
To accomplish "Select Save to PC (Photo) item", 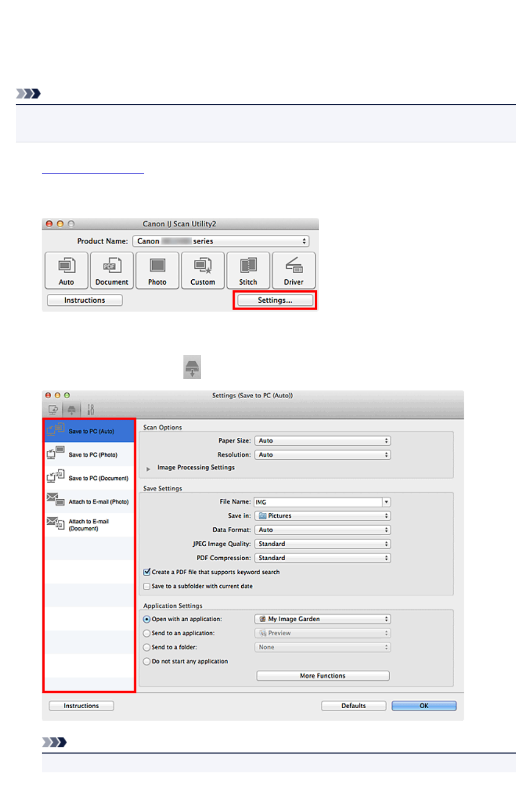I will click(89, 454).
